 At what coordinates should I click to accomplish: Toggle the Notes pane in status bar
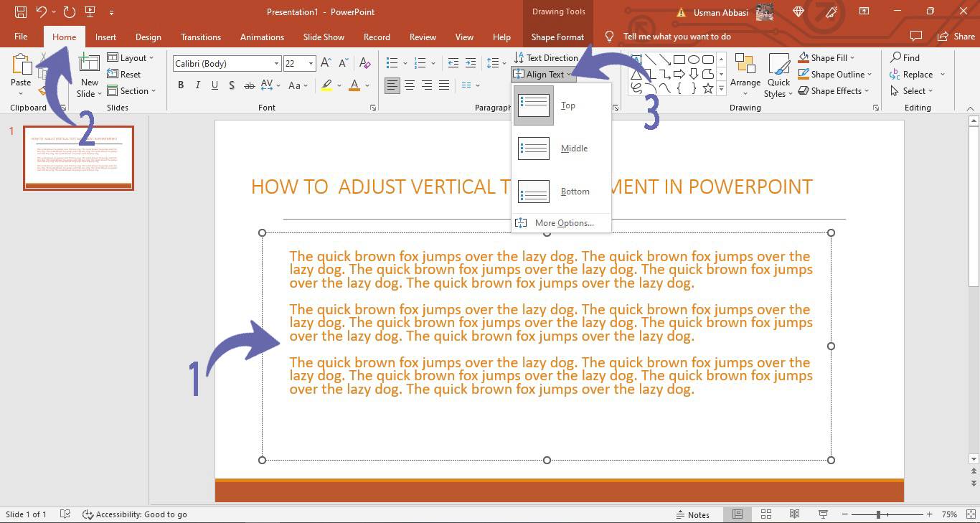coord(692,514)
